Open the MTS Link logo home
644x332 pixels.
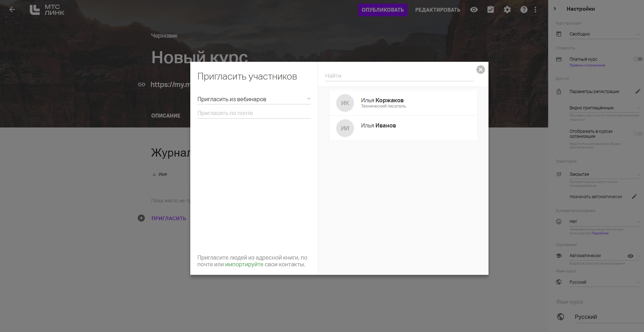[x=47, y=10]
